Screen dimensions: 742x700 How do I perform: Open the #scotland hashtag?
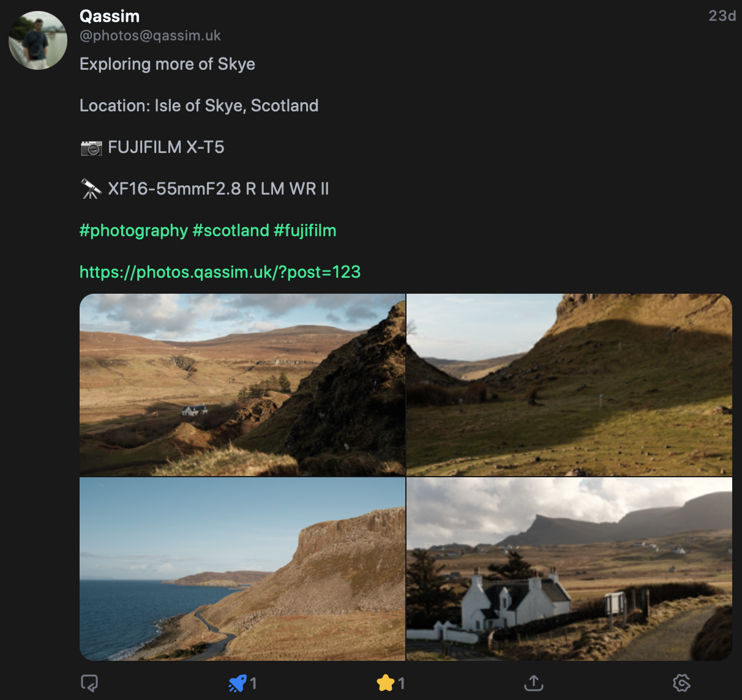(x=231, y=231)
